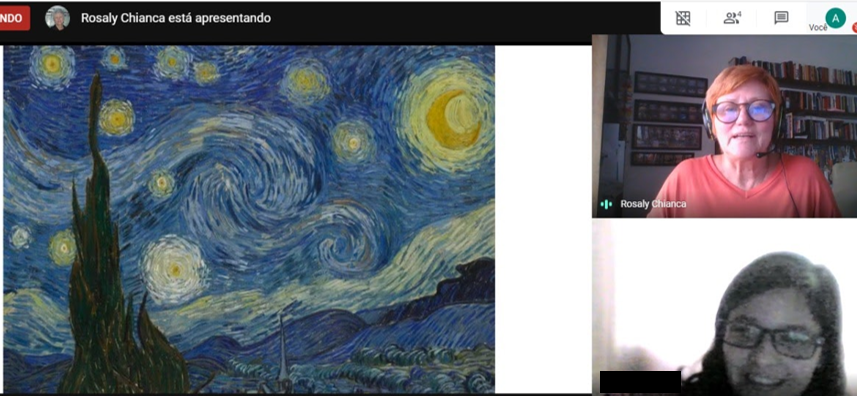Select Rosaly Chianca's video tile
The image size is (857, 396).
[724, 126]
